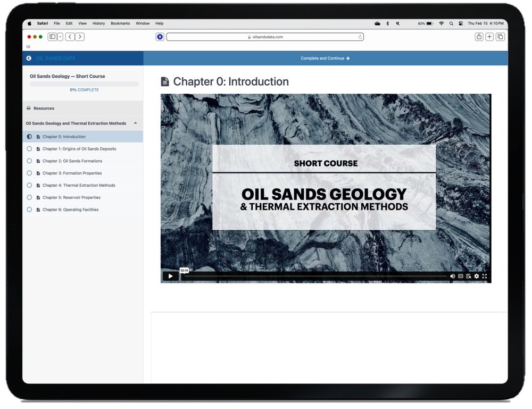Mute the video volume
The image size is (532, 409).
click(452, 276)
